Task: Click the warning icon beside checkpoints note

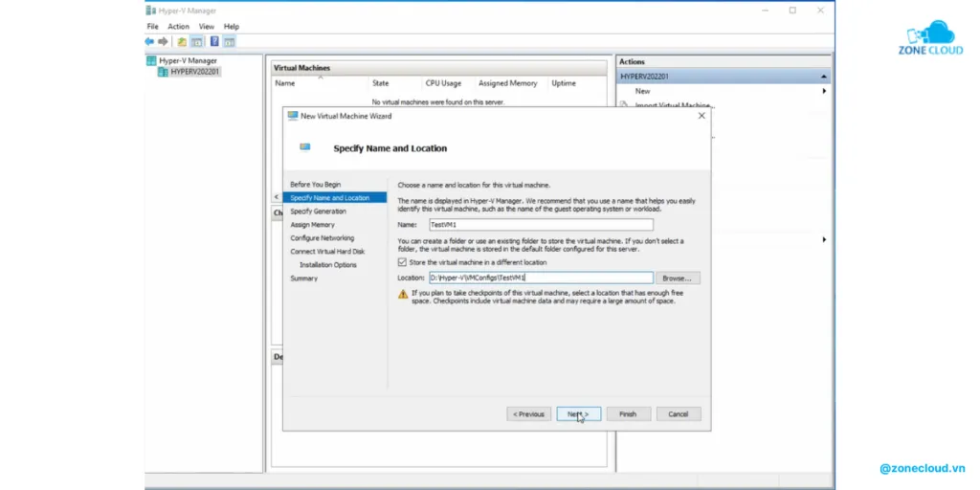Action: coord(403,294)
